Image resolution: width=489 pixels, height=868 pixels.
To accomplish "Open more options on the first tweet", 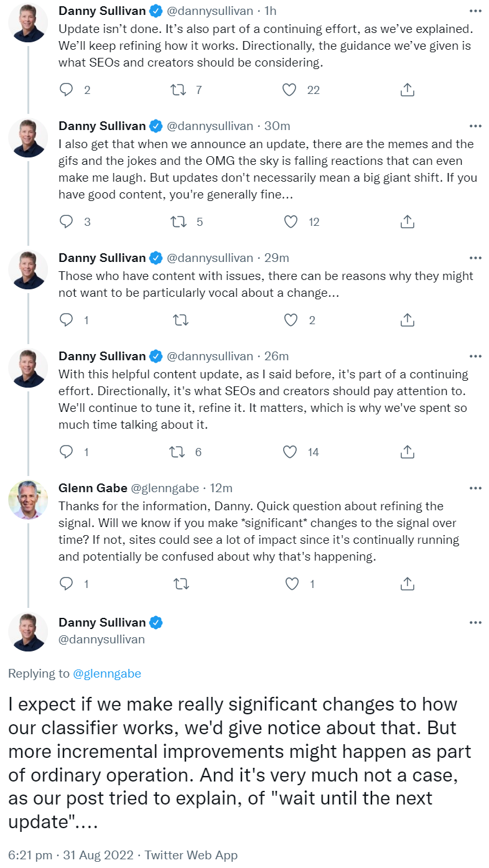I will coord(475,11).
